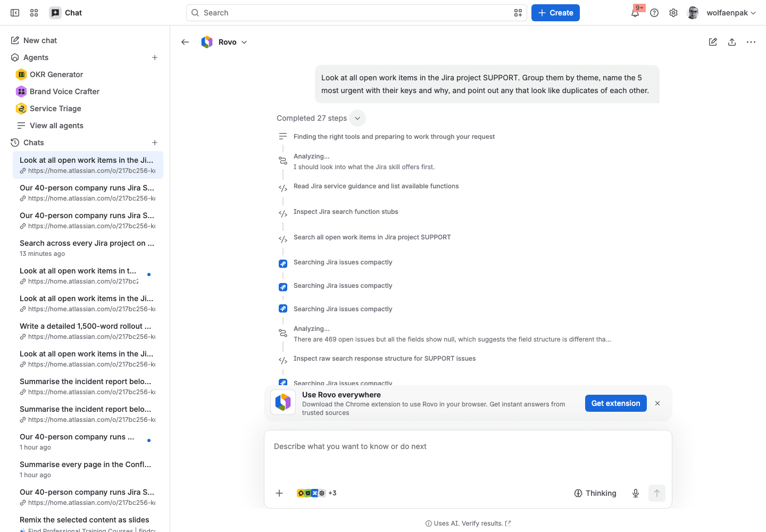Open chat 'Remix the selected content as slides'
Viewport: 766px width, 532px height.
click(x=88, y=523)
